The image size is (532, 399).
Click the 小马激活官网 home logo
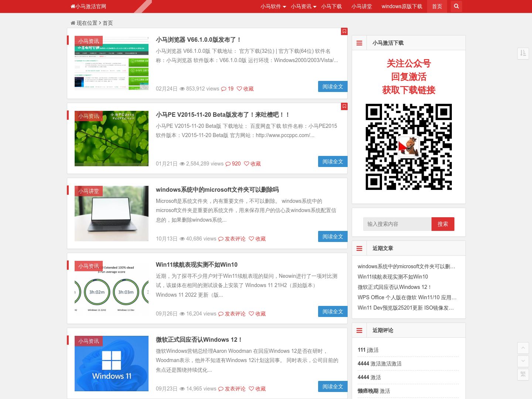click(x=88, y=6)
